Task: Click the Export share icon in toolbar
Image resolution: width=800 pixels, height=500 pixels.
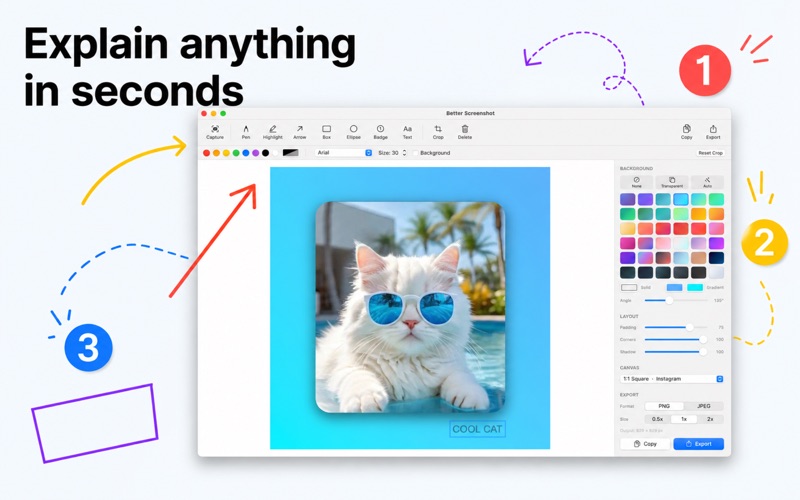Action: pos(713,132)
